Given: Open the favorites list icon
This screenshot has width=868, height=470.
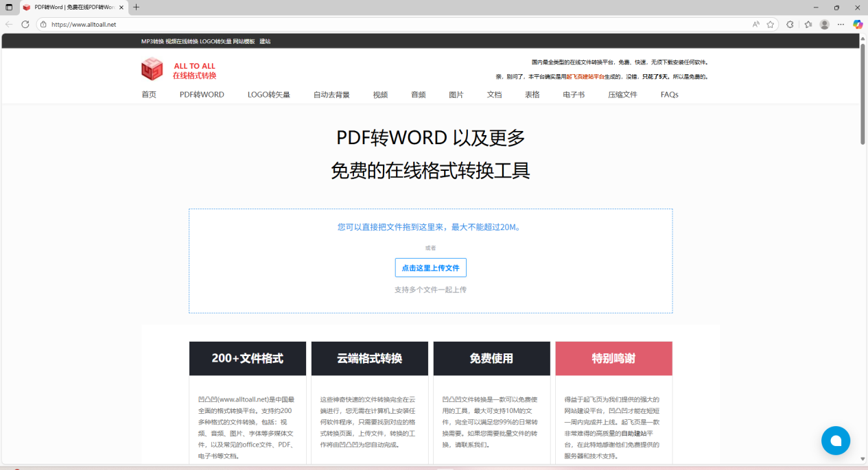Looking at the screenshot, I should point(808,24).
